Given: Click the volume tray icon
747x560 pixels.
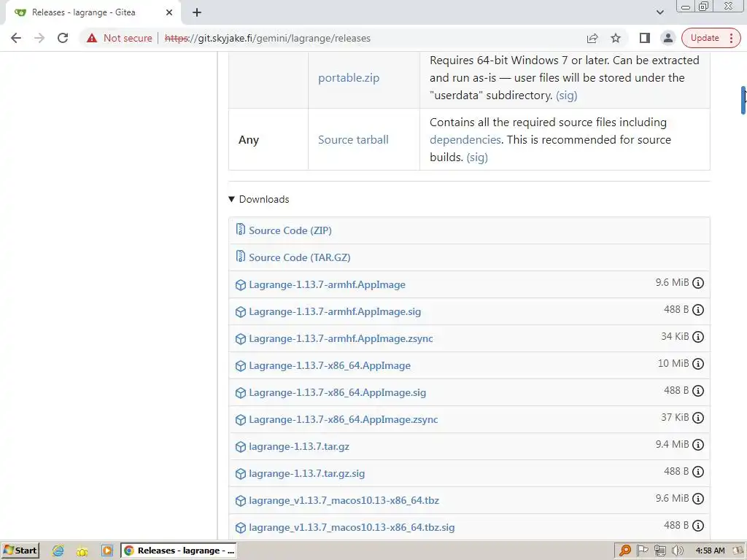Looking at the screenshot, I should 677,551.
